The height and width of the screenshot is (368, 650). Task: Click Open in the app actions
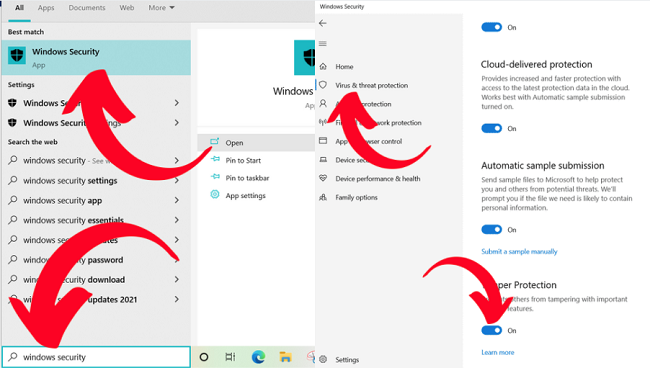click(235, 143)
